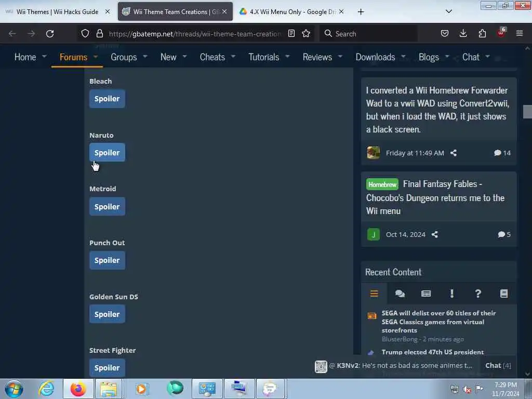Image resolution: width=532 pixels, height=399 pixels.
Task: Reveal the Bleach spoiler
Action: [107, 99]
